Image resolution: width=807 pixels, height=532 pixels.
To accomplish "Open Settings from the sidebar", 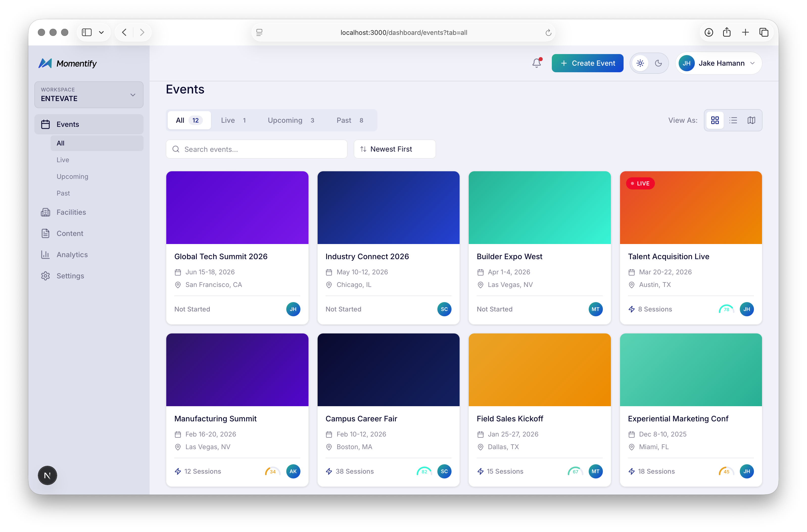I will (70, 276).
